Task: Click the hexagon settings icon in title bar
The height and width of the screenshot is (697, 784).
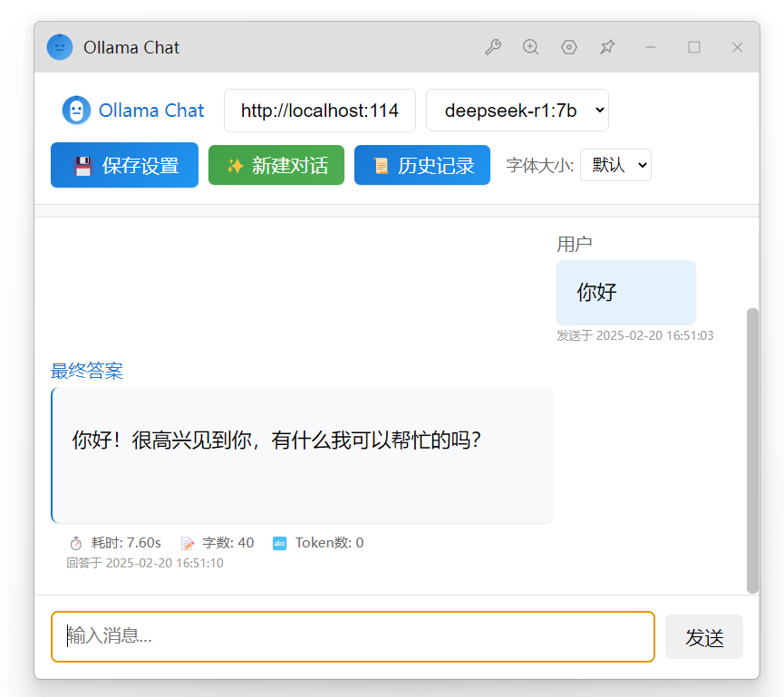Action: tap(569, 47)
